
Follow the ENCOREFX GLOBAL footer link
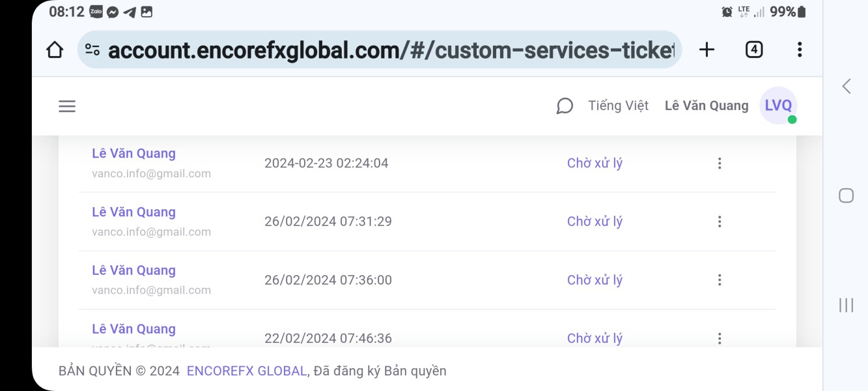[247, 371]
